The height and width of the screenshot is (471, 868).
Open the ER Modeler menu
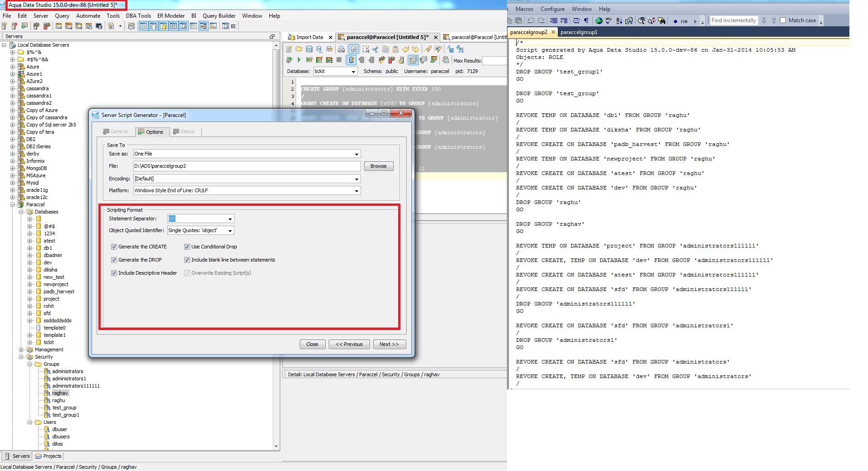point(171,16)
